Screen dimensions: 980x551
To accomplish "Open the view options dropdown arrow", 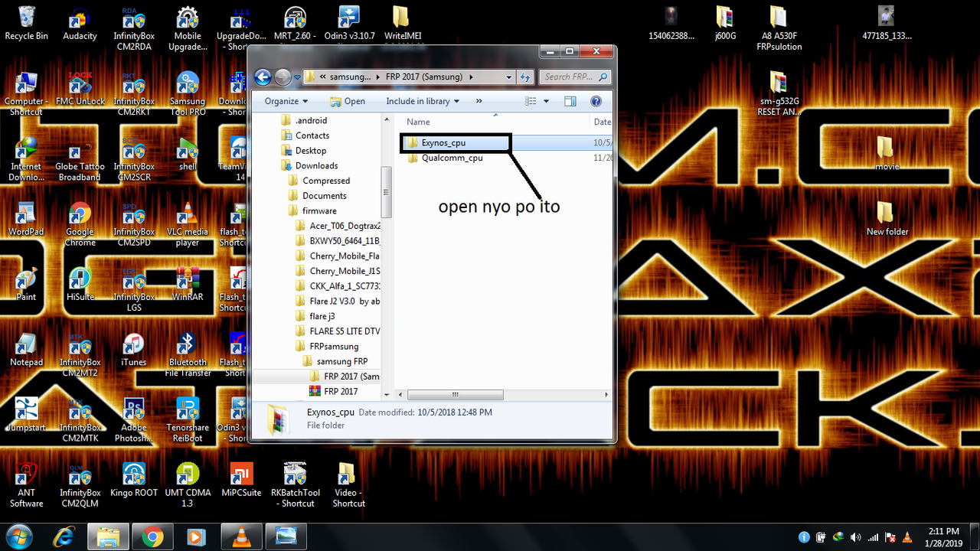I will 546,101.
